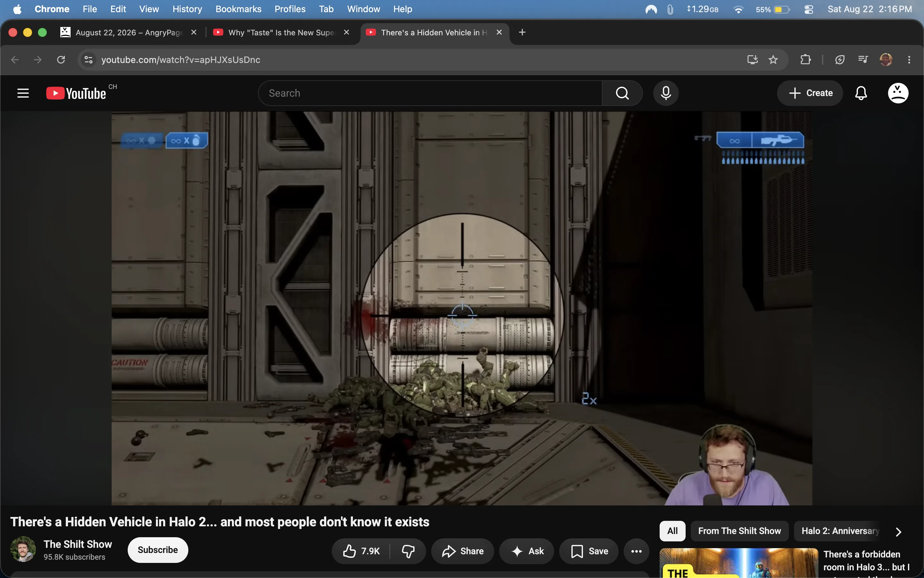Open the Apple menu
This screenshot has width=924, height=578.
point(17,9)
